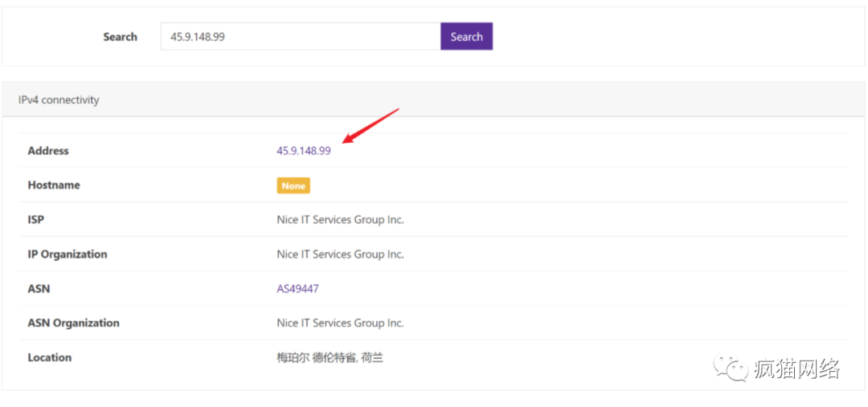This screenshot has width=868, height=407.
Task: Click the IP Organization row label
Action: click(x=68, y=254)
